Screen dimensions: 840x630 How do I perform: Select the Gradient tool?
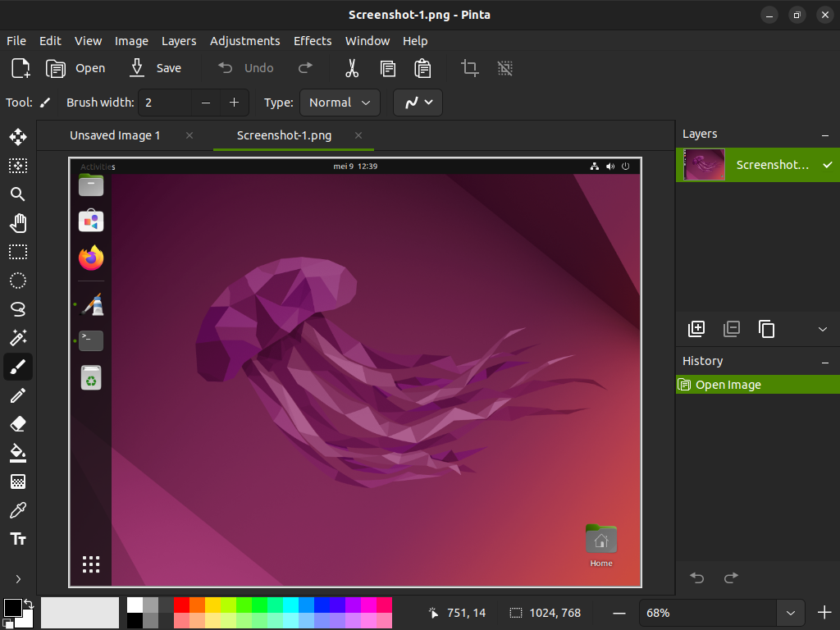tap(18, 482)
